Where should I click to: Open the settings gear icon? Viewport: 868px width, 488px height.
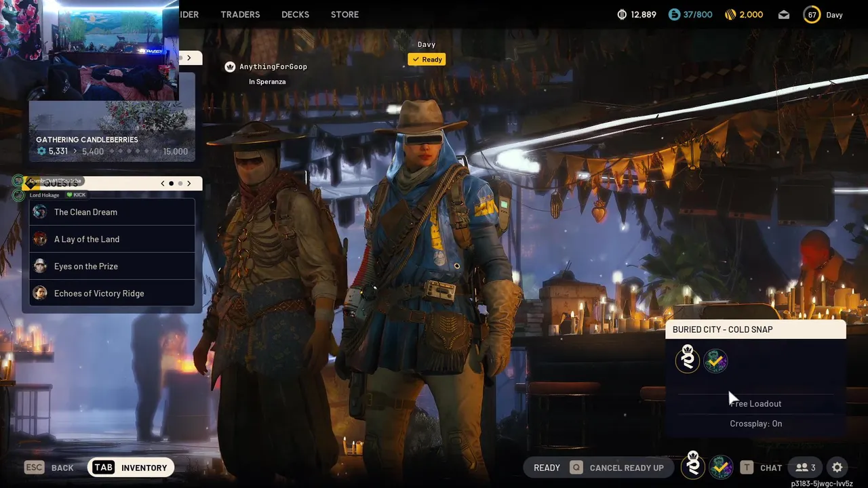837,468
